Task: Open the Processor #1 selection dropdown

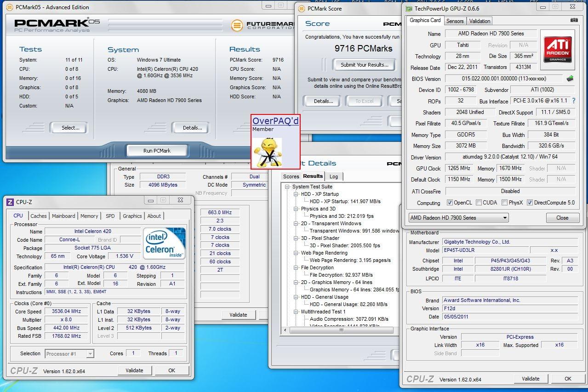Action: [69, 353]
